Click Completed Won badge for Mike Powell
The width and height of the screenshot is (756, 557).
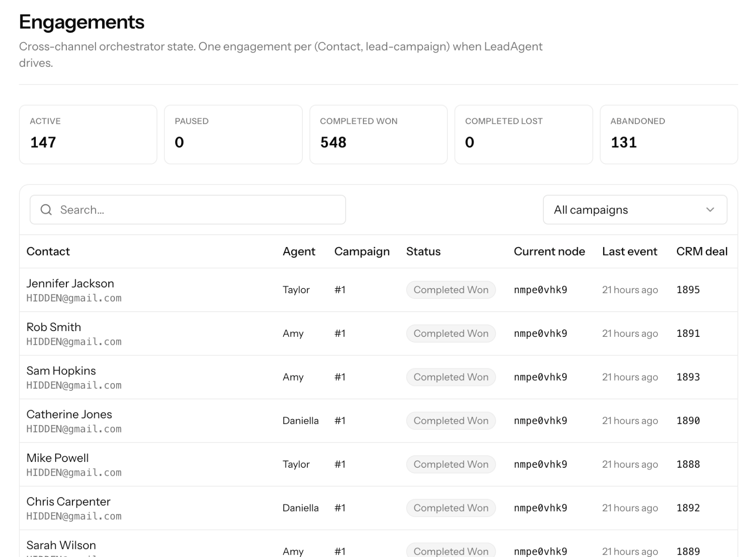[x=451, y=464]
